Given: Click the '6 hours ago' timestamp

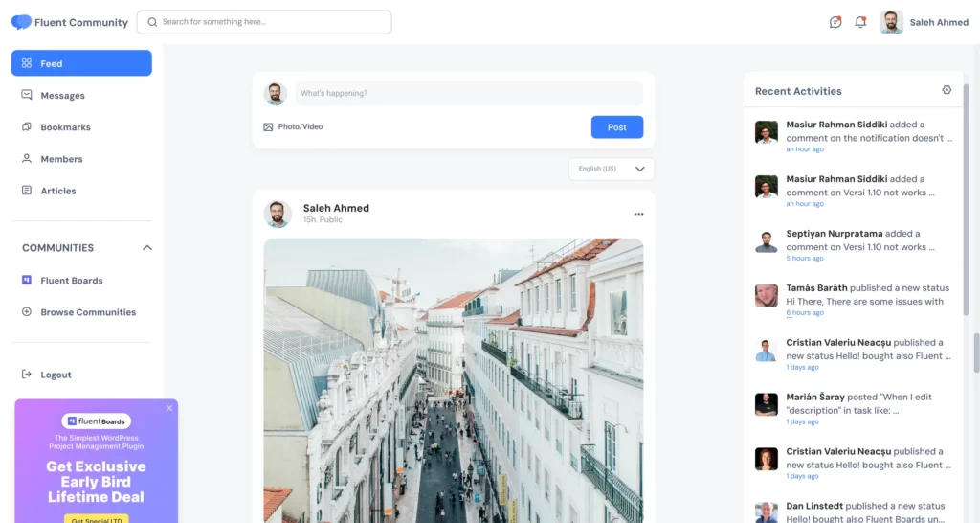Looking at the screenshot, I should click(x=804, y=313).
